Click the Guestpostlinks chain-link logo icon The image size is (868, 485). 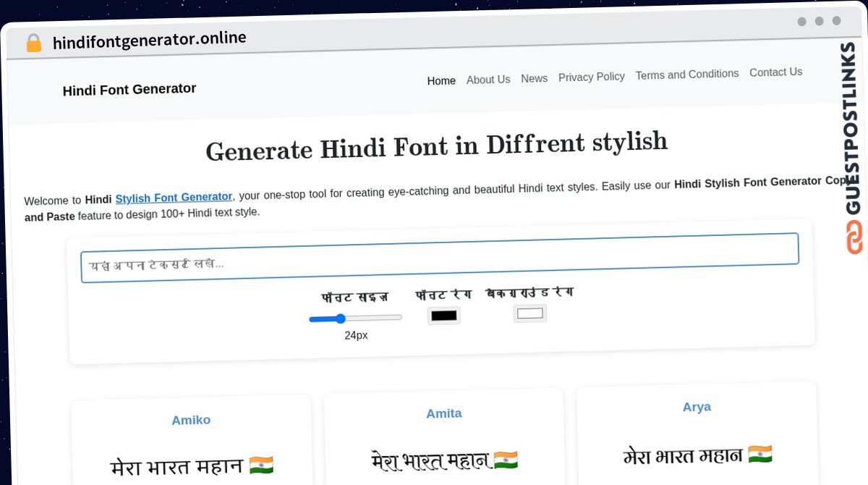tap(854, 237)
